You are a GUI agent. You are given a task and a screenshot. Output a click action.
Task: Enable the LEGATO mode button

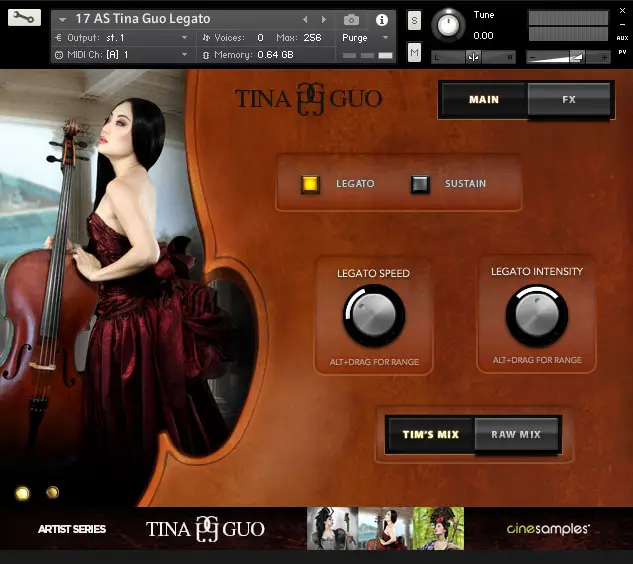click(x=310, y=184)
